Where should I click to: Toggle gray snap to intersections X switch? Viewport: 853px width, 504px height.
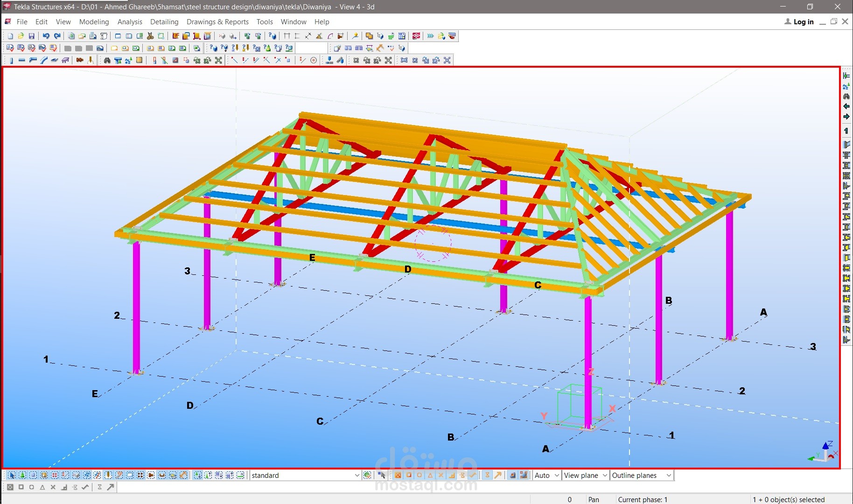pos(53,487)
